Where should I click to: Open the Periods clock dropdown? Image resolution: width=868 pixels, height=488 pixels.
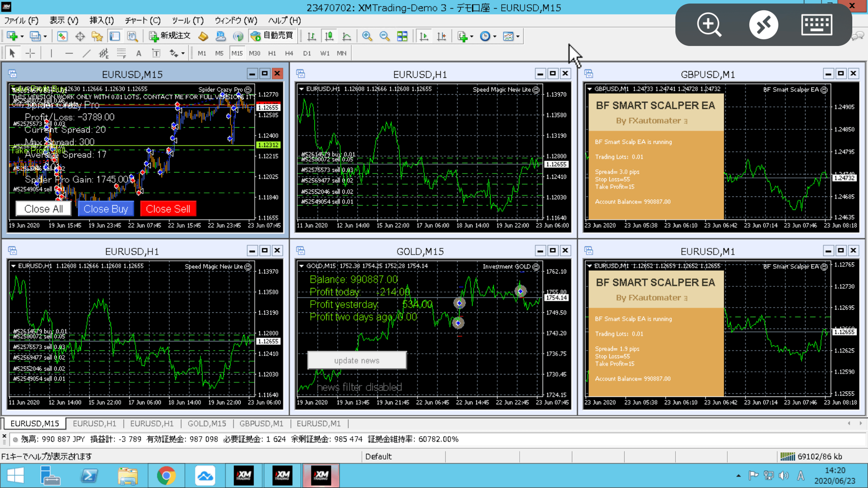(x=495, y=37)
